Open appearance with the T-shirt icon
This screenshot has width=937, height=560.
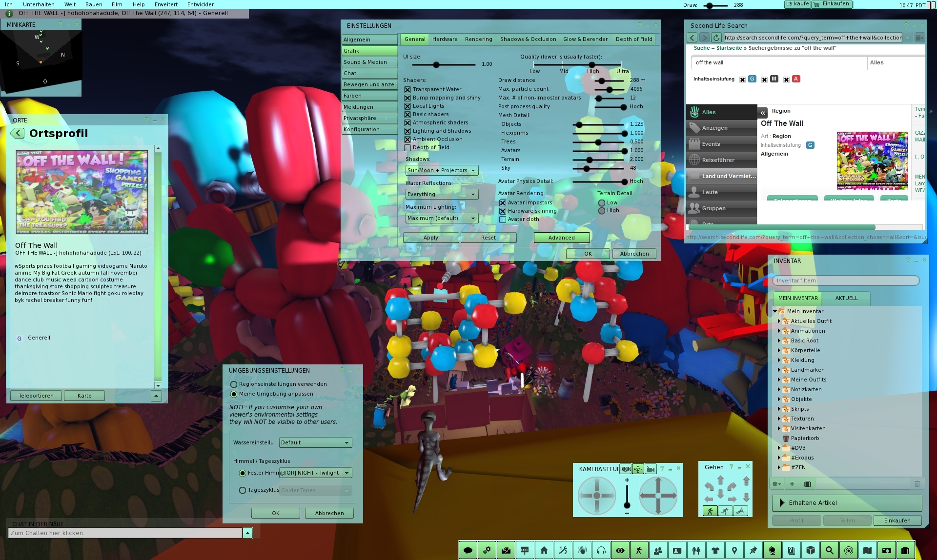715,550
